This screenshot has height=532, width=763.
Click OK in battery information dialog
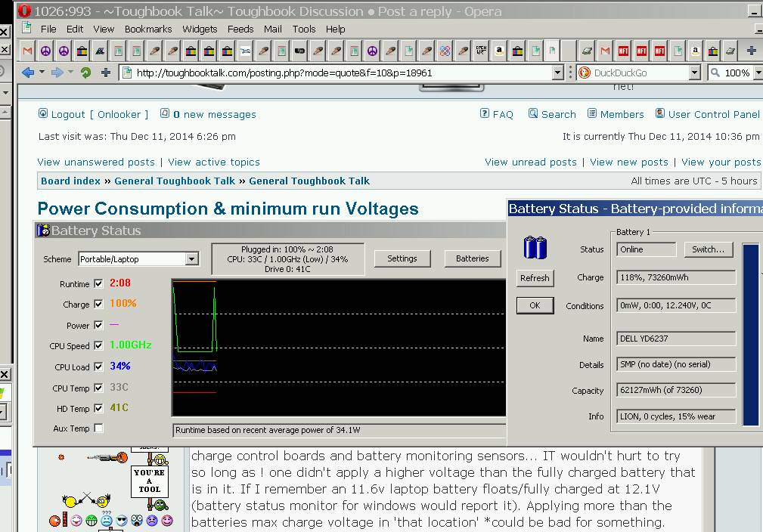click(535, 305)
